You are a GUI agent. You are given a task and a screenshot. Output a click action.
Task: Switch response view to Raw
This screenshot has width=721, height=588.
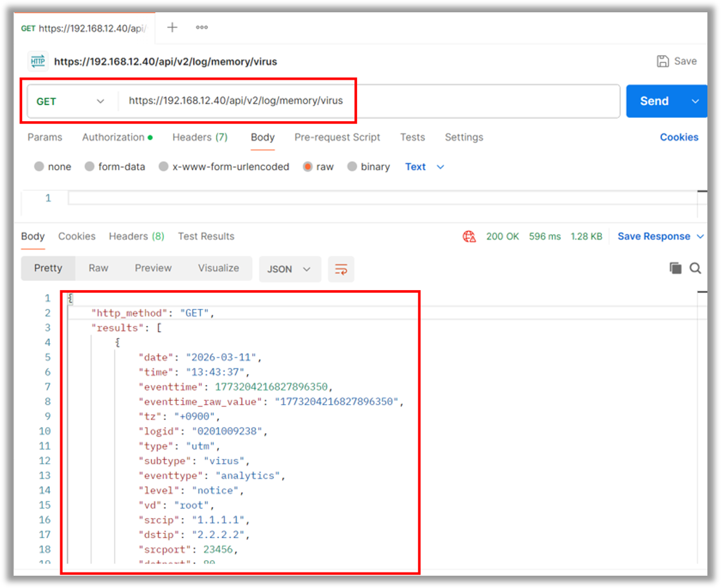pyautogui.click(x=98, y=268)
